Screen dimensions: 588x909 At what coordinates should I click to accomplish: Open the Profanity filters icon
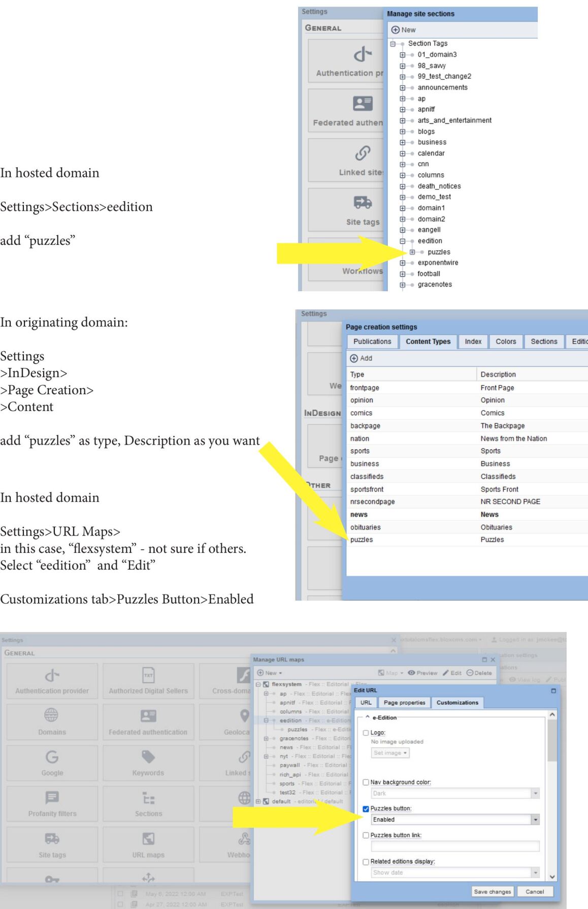(52, 798)
